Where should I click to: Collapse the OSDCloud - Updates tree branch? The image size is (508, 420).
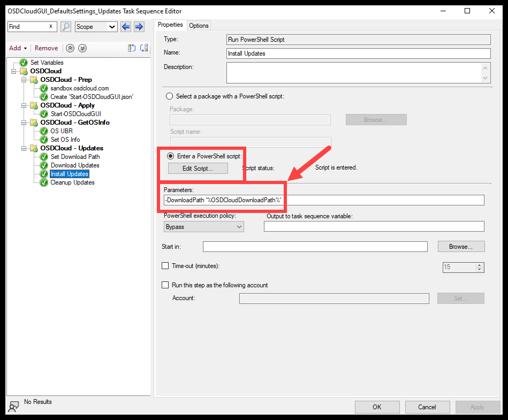[24, 148]
